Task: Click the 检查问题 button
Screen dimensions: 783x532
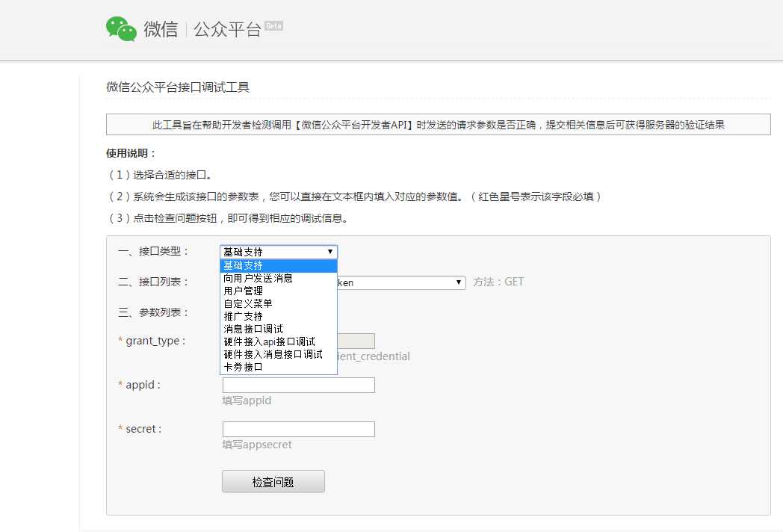Action: (x=273, y=481)
